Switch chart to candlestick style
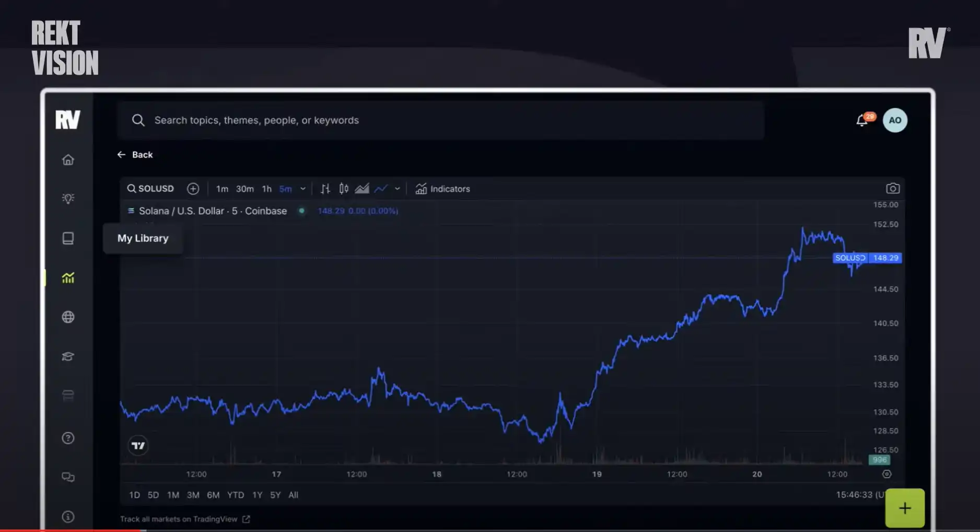Screen dimensions: 980x532 point(343,189)
